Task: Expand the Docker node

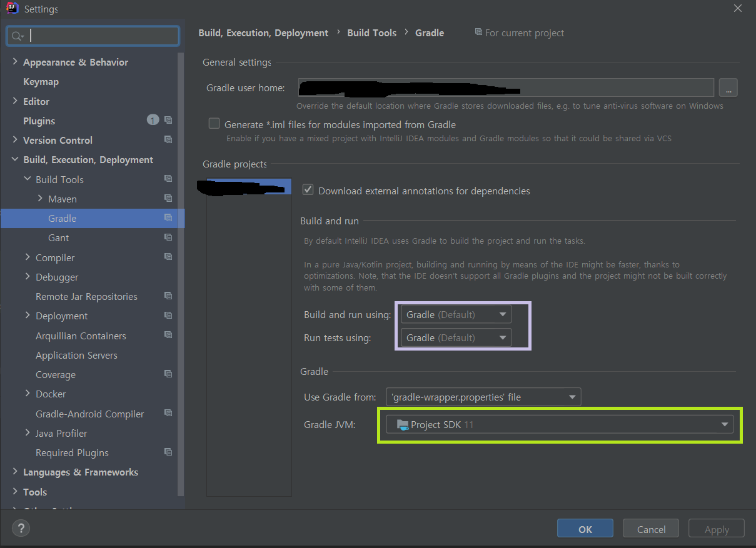Action: (x=28, y=393)
